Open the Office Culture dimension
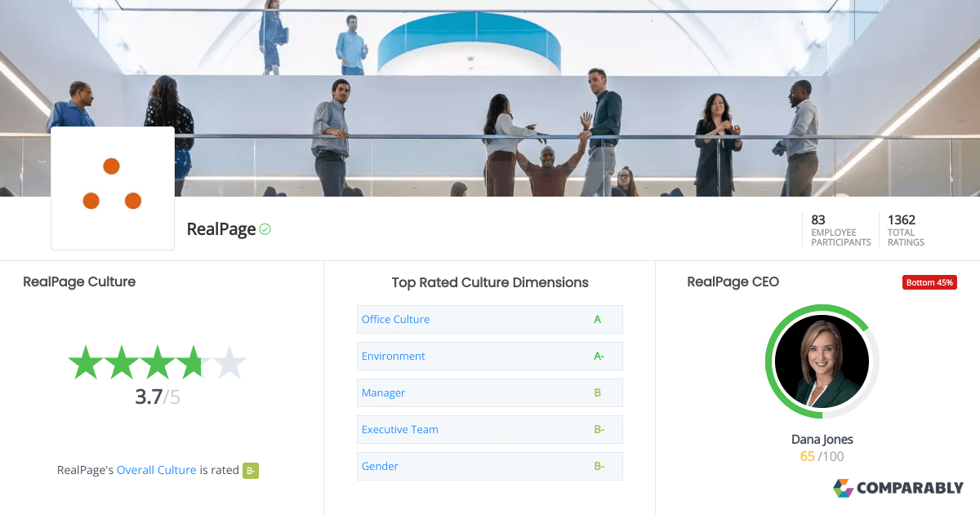This screenshot has width=980, height=514. (490, 319)
